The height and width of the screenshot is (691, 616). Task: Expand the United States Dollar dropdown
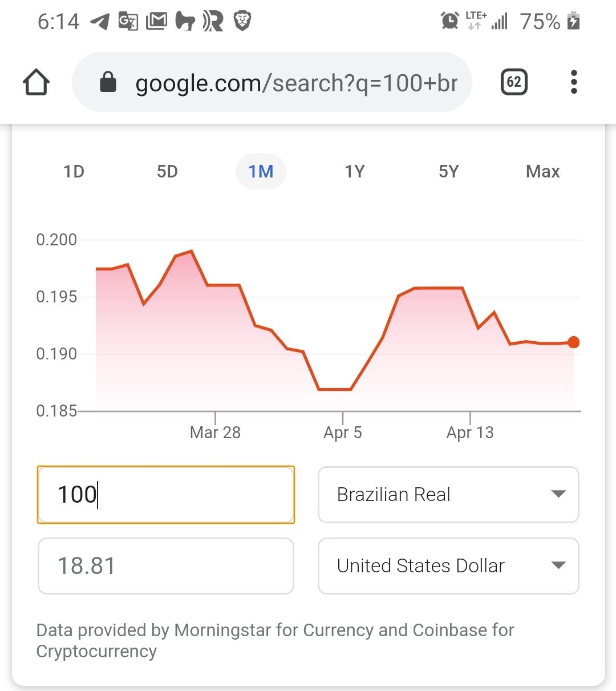(448, 566)
